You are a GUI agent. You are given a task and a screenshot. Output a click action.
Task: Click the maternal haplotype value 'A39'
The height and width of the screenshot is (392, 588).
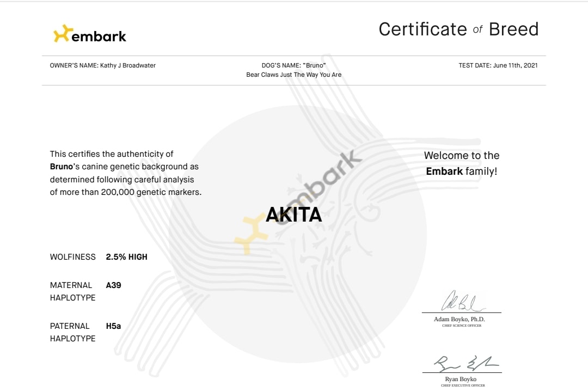(113, 285)
